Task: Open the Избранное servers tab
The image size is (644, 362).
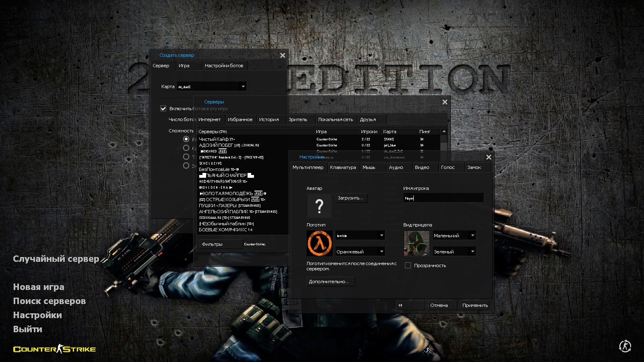Action: pyautogui.click(x=240, y=119)
